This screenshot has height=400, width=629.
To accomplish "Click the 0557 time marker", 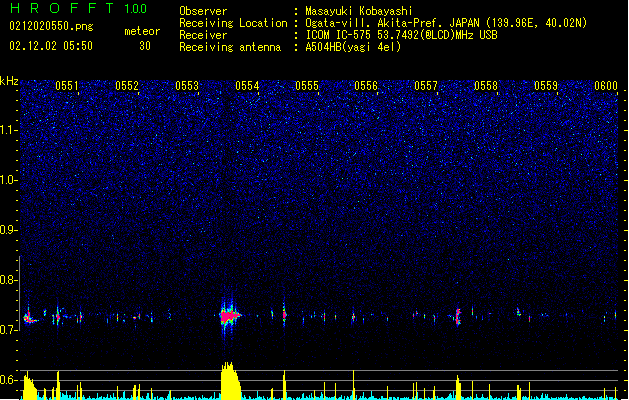I will pyautogui.click(x=426, y=86).
